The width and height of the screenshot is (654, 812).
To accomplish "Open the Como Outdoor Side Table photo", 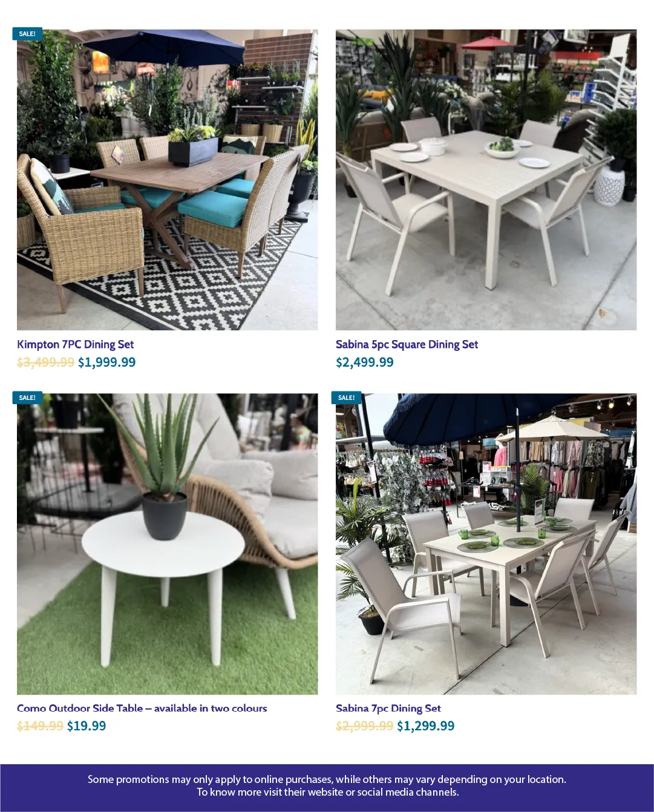I will pos(167,544).
